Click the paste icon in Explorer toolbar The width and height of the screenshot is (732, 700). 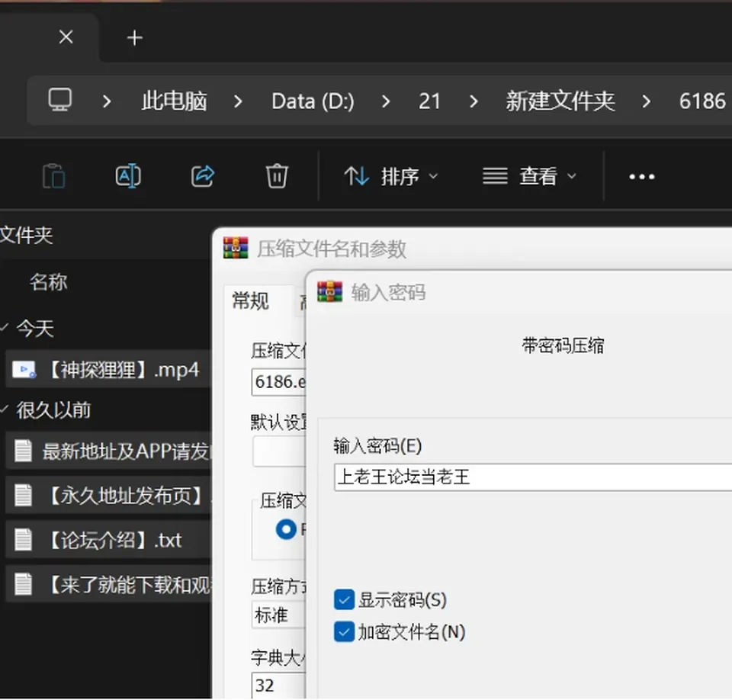click(x=53, y=176)
